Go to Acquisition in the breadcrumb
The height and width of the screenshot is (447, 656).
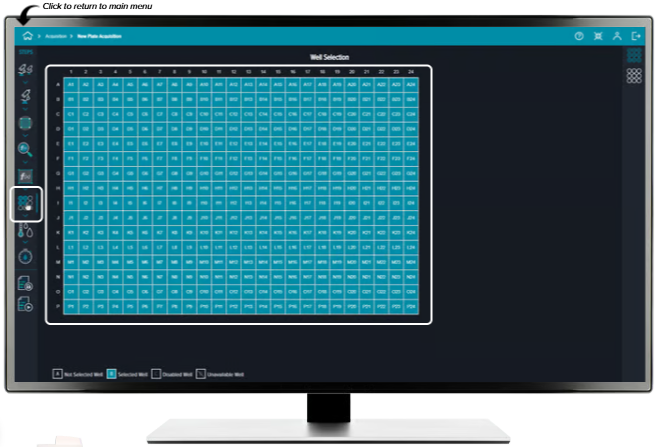coord(56,36)
